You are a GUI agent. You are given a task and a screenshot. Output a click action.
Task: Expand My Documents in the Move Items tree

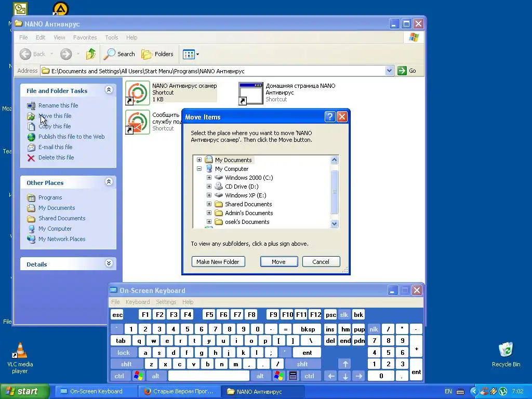tap(199, 160)
